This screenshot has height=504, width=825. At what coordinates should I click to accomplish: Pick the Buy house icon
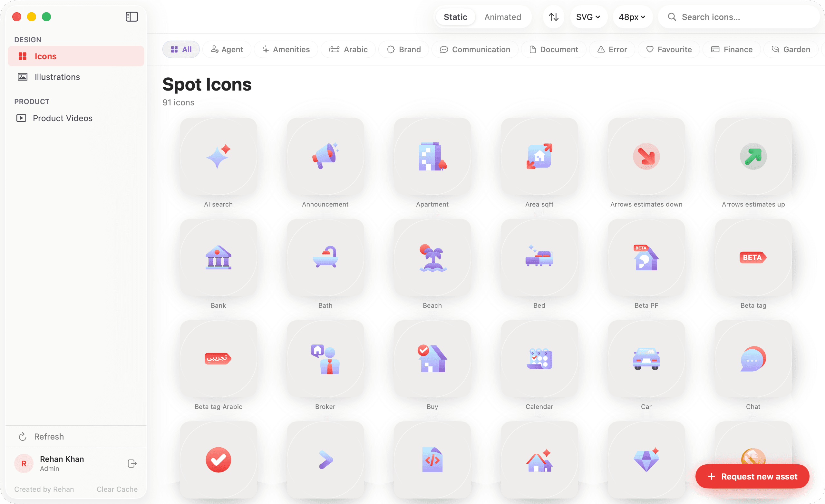432,359
